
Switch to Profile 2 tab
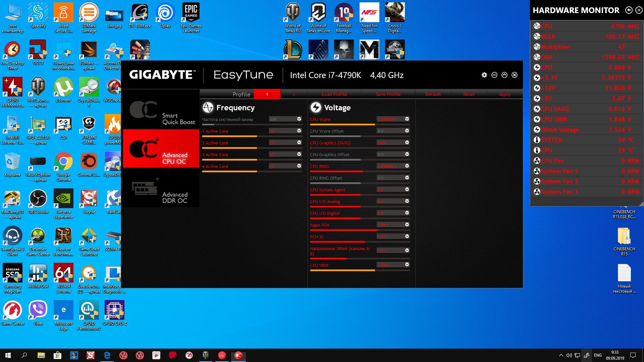pyautogui.click(x=294, y=95)
